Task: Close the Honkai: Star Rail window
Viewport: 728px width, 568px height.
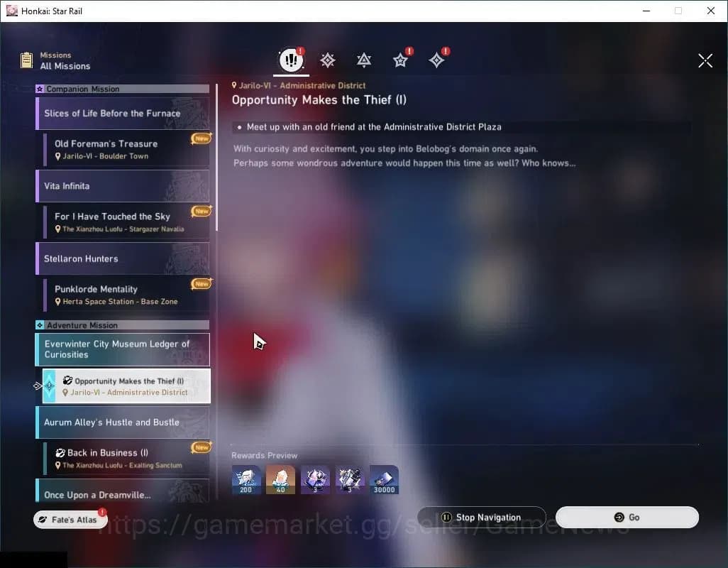Action: [x=711, y=11]
